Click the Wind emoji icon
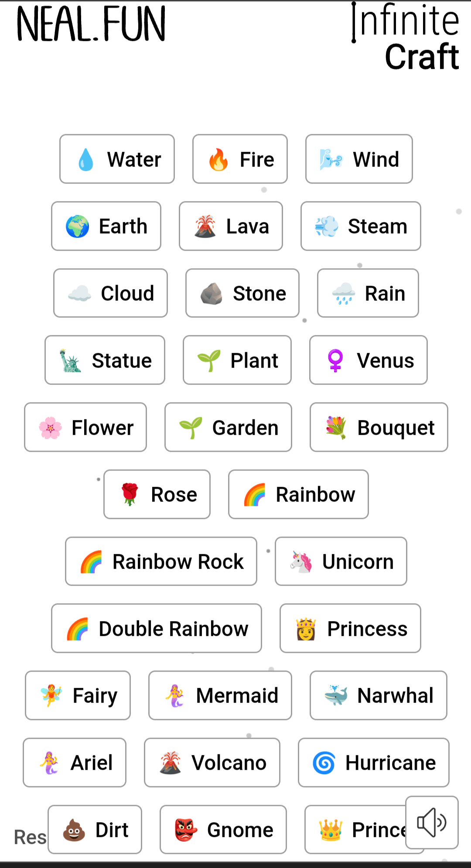The height and width of the screenshot is (868, 471). 331,159
